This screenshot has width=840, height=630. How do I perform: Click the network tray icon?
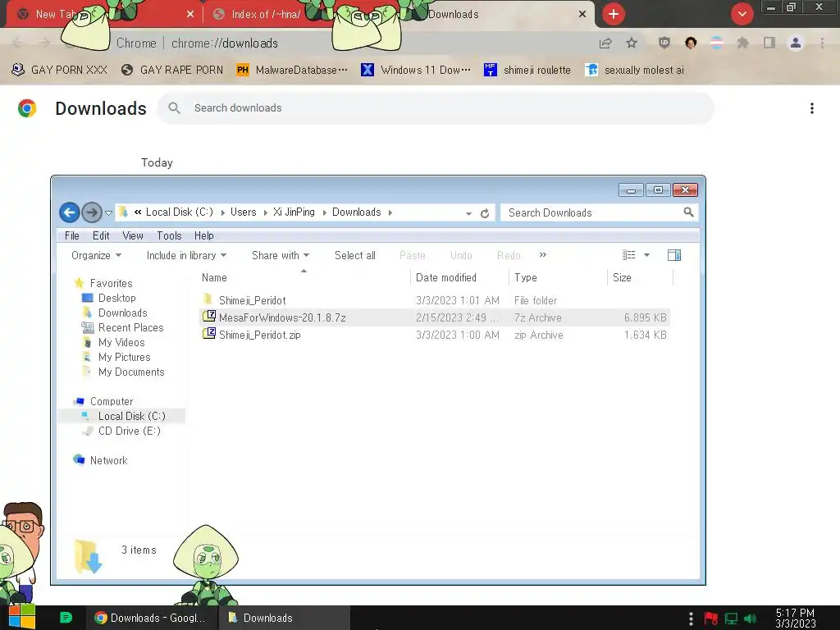pyautogui.click(x=731, y=619)
